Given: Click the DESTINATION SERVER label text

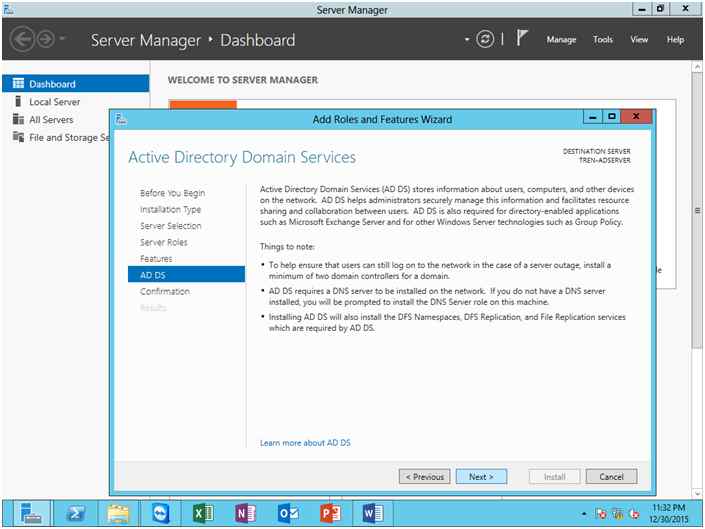Looking at the screenshot, I should click(x=596, y=151).
